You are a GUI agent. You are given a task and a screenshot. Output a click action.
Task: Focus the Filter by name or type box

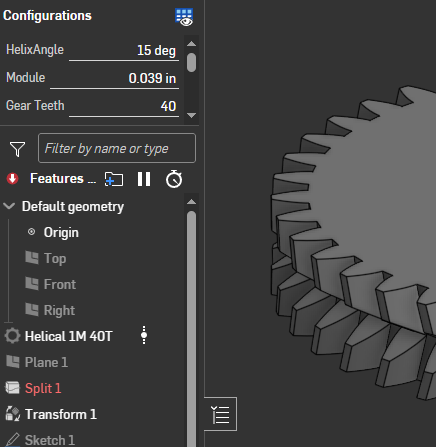[x=117, y=148]
